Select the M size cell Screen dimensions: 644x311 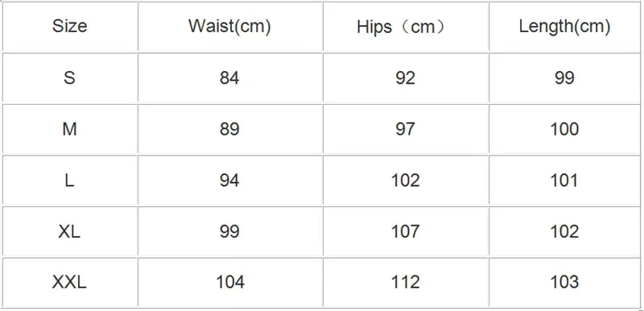click(x=69, y=129)
